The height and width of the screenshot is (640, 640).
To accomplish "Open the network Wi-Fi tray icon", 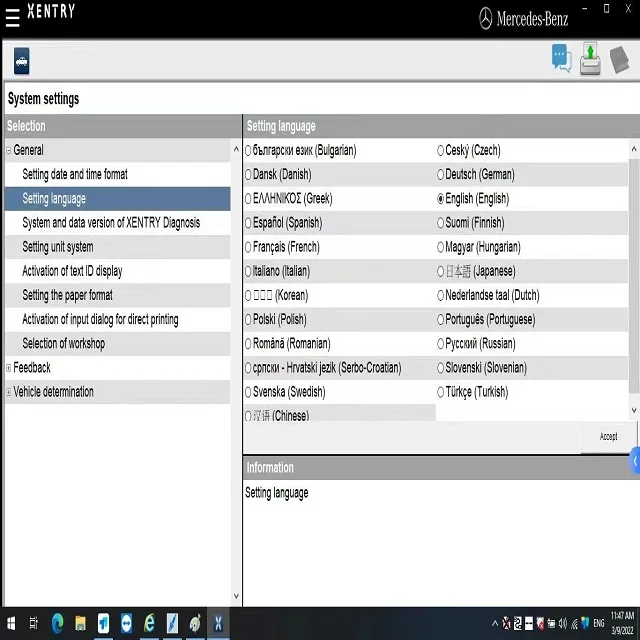I will [574, 623].
